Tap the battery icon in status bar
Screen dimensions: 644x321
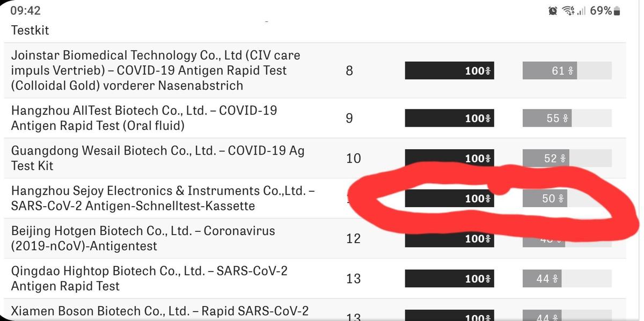pos(617,11)
